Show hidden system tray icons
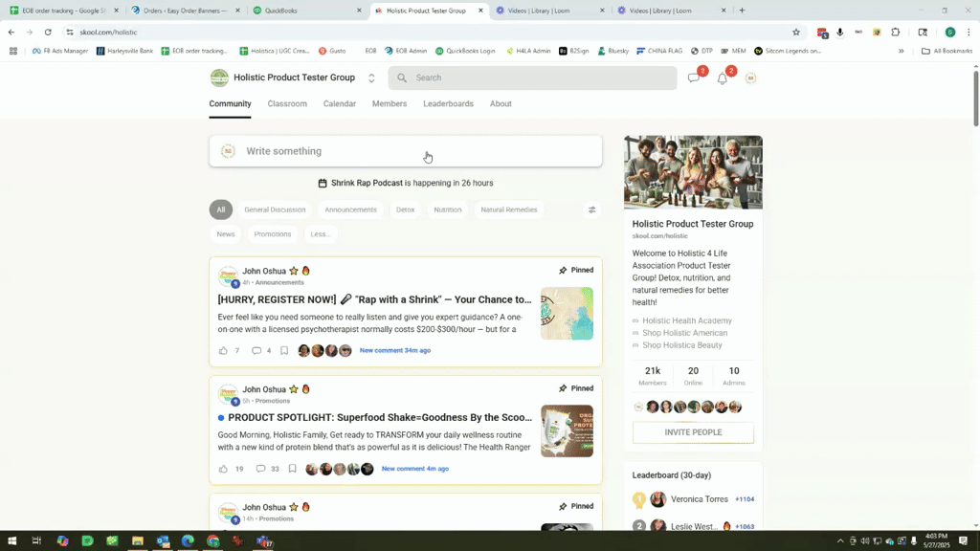Image resolution: width=980 pixels, height=551 pixels. [x=840, y=541]
